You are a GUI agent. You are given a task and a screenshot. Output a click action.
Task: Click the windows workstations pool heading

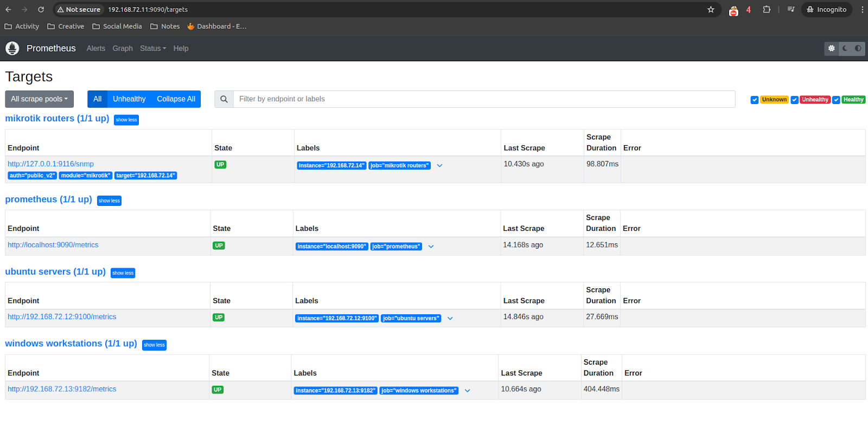(71, 344)
